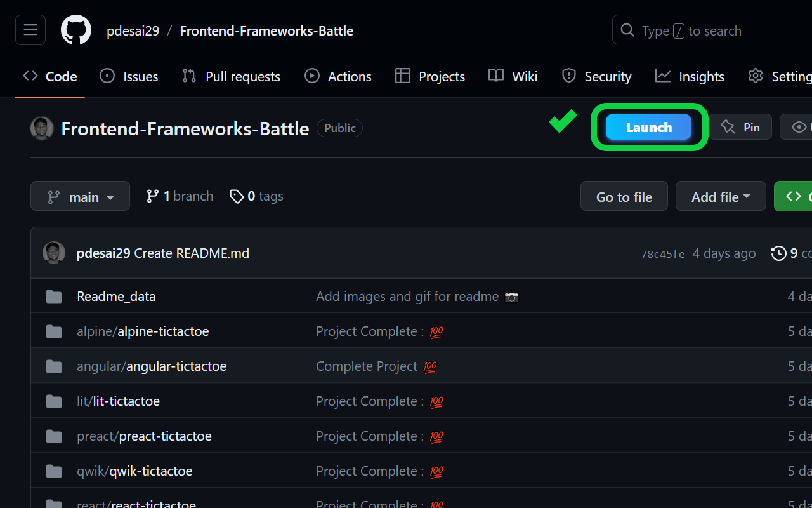This screenshot has width=812, height=508.
Task: Open the Pull requests tab
Action: pyautogui.click(x=231, y=76)
